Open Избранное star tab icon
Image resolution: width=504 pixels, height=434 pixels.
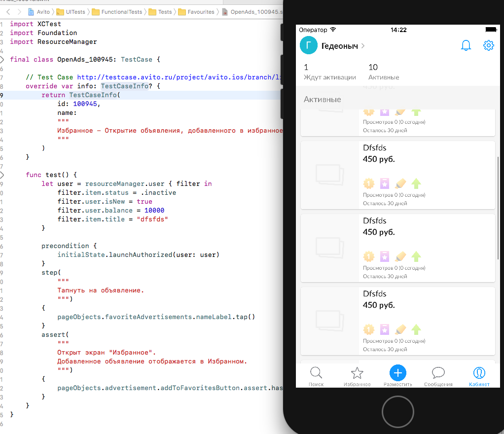click(x=357, y=373)
